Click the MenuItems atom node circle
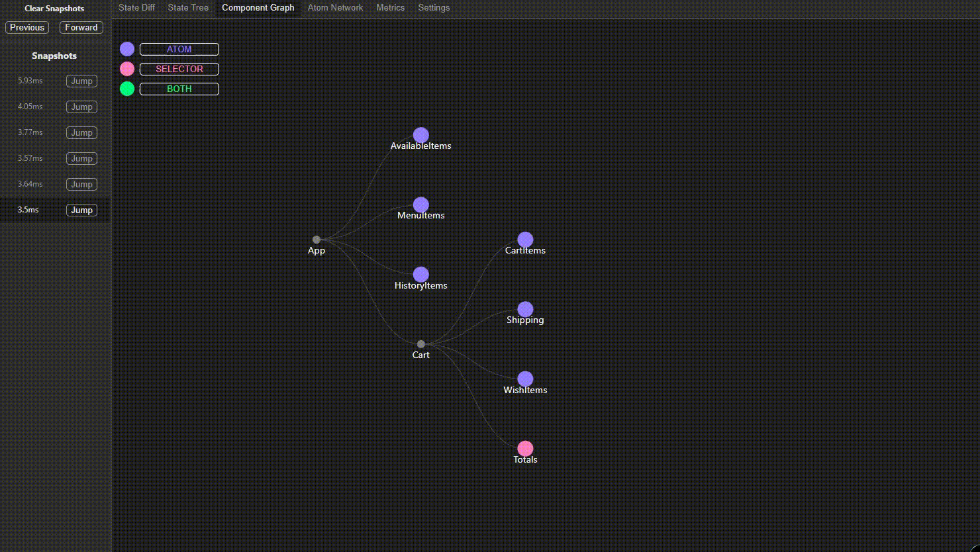Viewport: 980px width, 552px height. click(421, 205)
